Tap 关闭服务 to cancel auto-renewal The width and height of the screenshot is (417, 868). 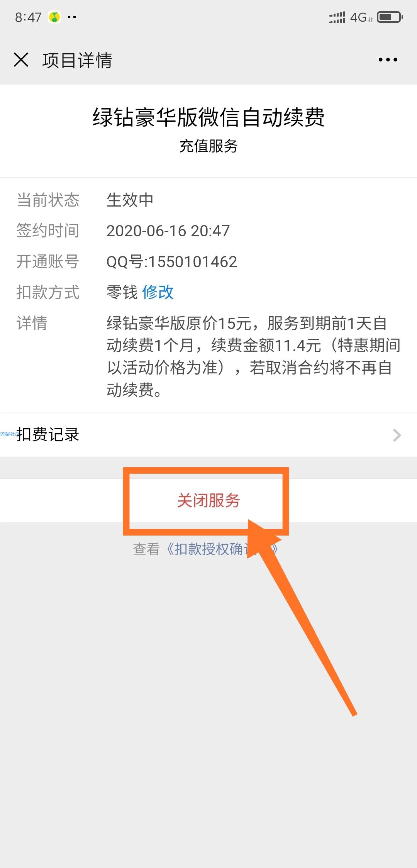[208, 501]
